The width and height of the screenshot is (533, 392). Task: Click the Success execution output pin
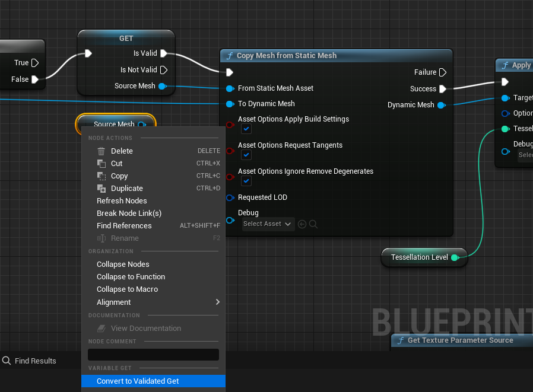(x=443, y=89)
